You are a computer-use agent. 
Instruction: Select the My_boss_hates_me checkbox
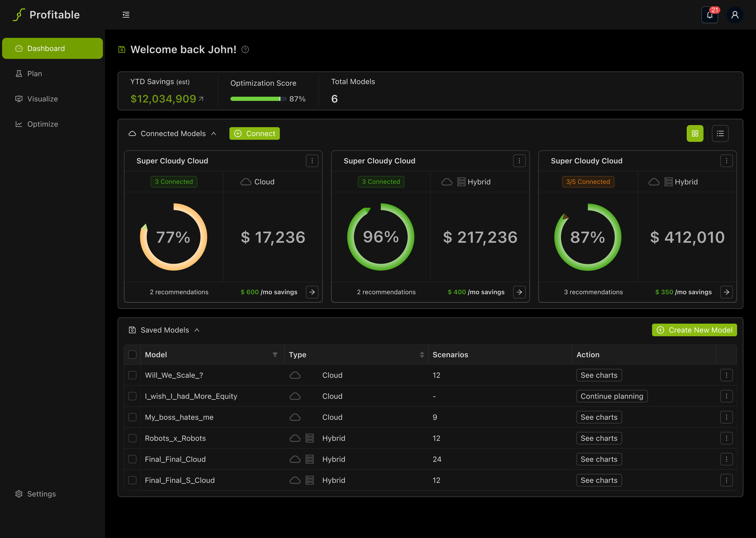[132, 417]
